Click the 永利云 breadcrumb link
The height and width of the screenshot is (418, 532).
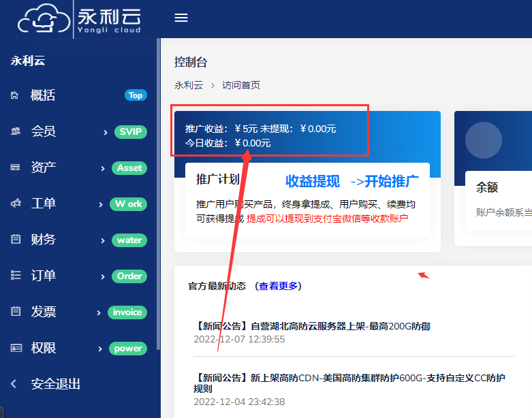tap(189, 85)
